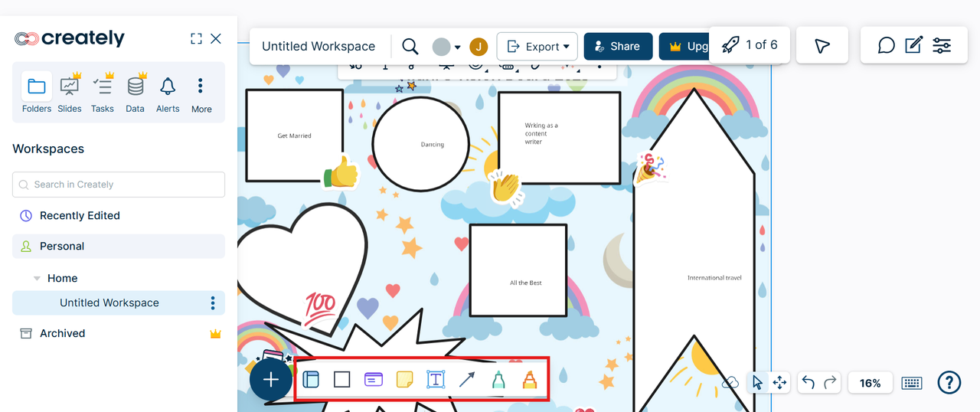The image size is (980, 412).
Task: Click the search magnifier in top bar
Action: [410, 47]
